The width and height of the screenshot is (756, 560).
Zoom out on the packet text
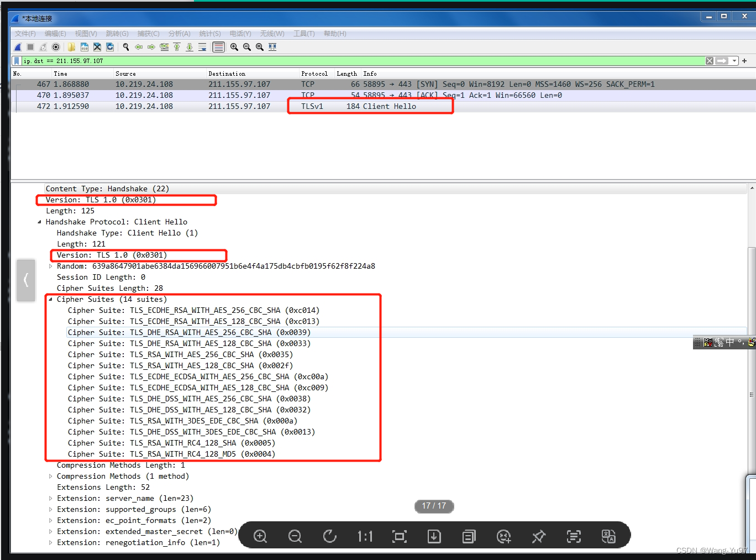tap(247, 47)
